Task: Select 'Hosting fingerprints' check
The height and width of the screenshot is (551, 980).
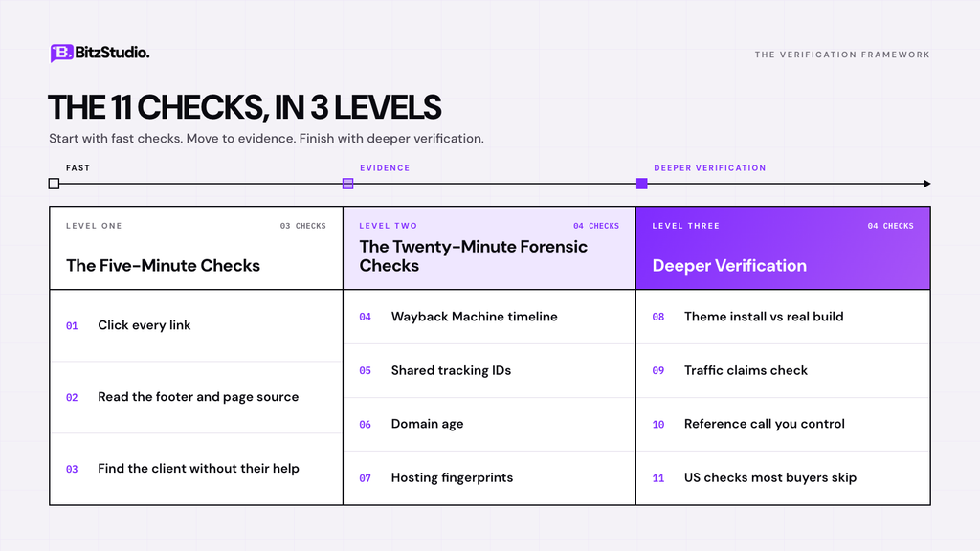Action: (489, 478)
